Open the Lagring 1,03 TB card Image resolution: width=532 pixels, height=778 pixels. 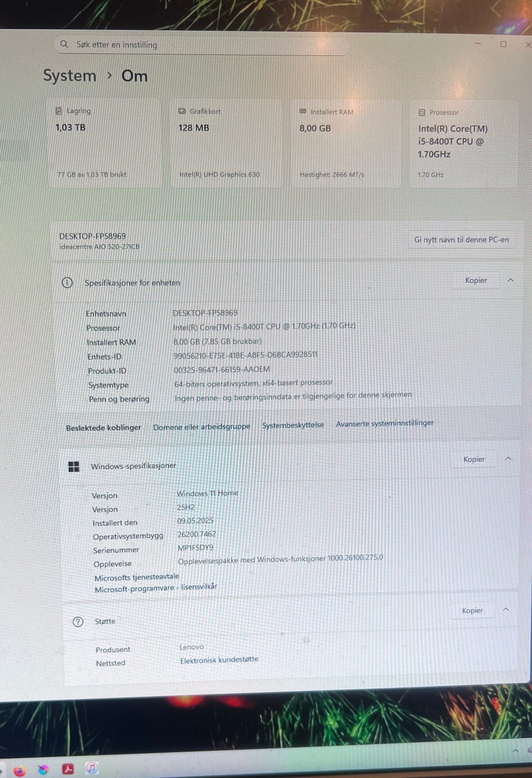pyautogui.click(x=104, y=143)
